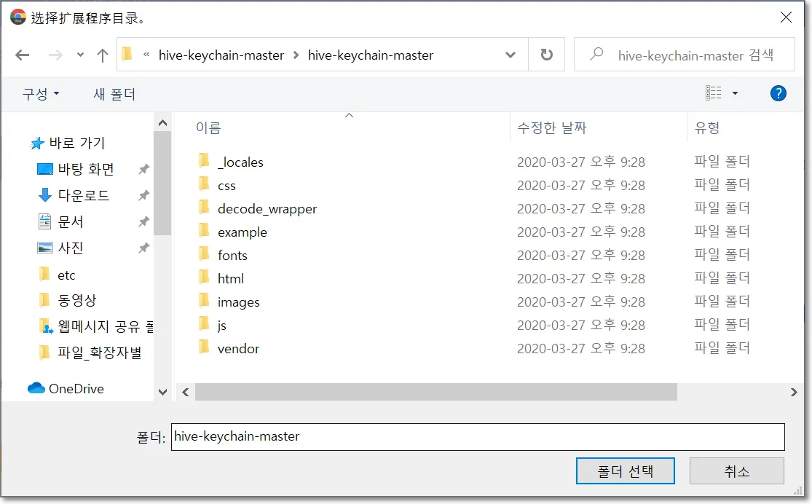The height and width of the screenshot is (504, 812).
Task: Refresh the folder listing
Action: coord(546,55)
